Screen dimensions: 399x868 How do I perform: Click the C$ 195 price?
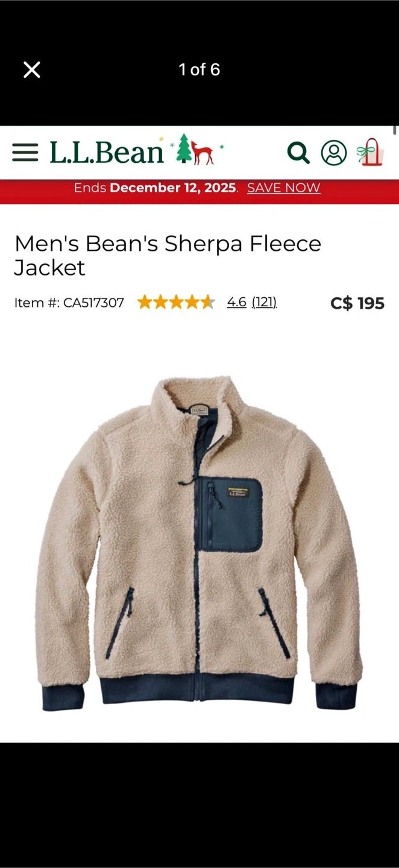coord(357,303)
